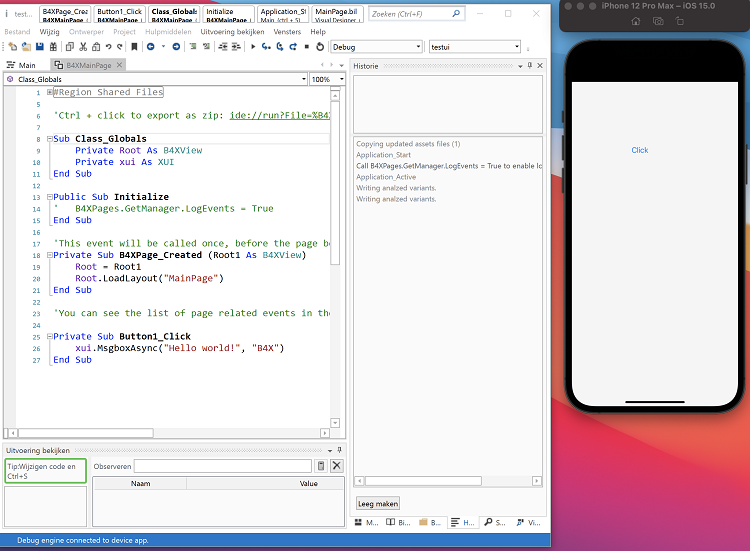The width and height of the screenshot is (750, 551).
Task: Click the Stop debugging toolbar icon
Action: coord(306,47)
